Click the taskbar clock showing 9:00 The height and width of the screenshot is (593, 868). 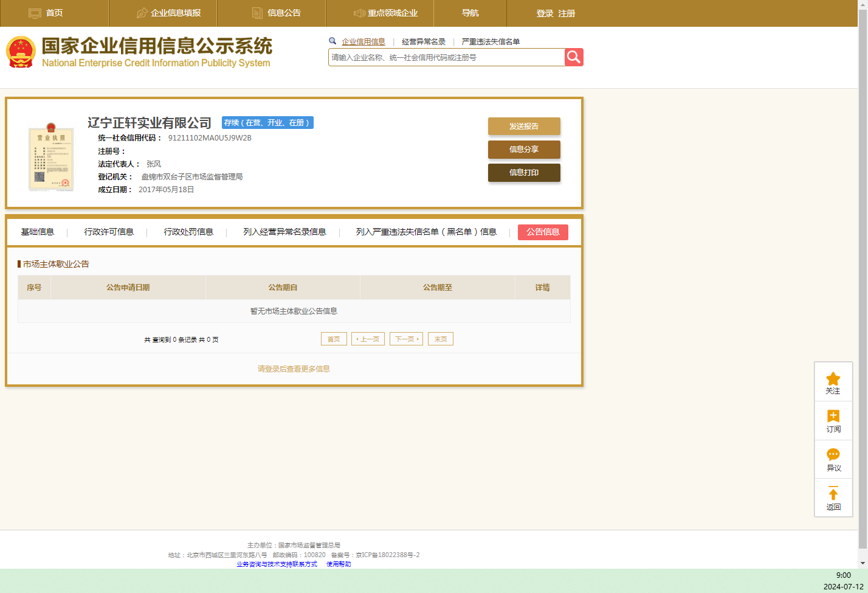[x=843, y=575]
